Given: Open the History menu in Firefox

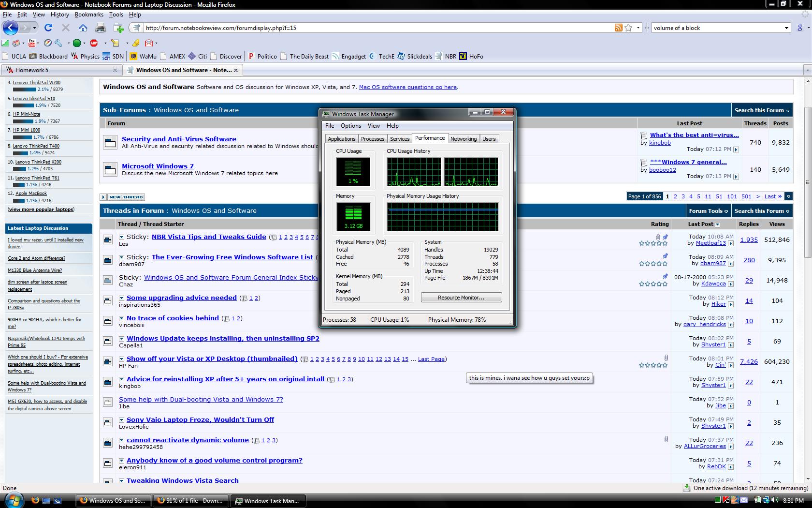Looking at the screenshot, I should [x=60, y=15].
